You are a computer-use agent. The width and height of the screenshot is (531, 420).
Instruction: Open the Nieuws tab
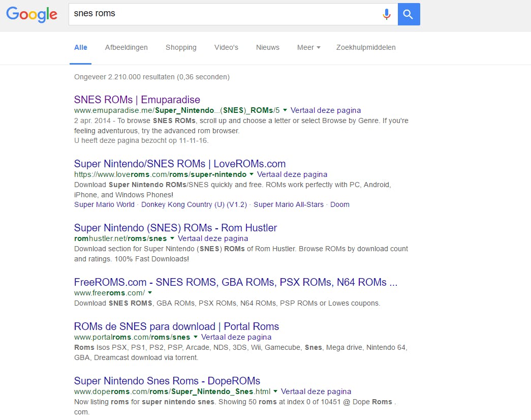267,47
